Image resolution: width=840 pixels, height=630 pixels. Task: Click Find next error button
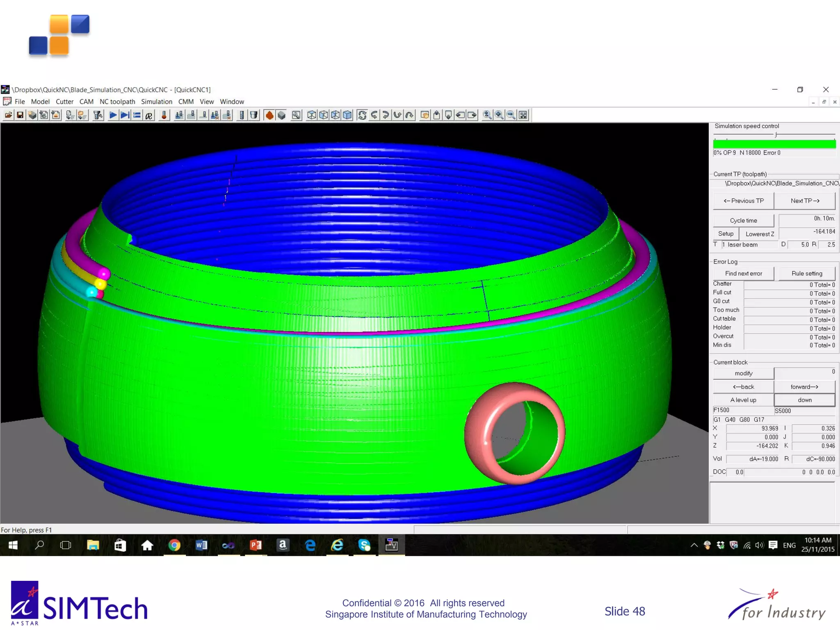743,274
